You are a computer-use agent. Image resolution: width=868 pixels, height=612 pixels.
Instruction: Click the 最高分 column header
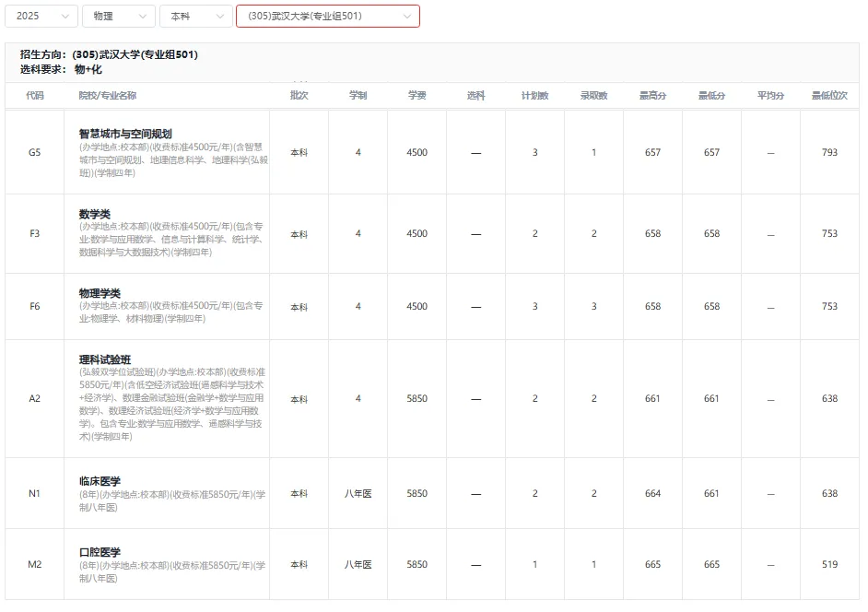tap(652, 95)
